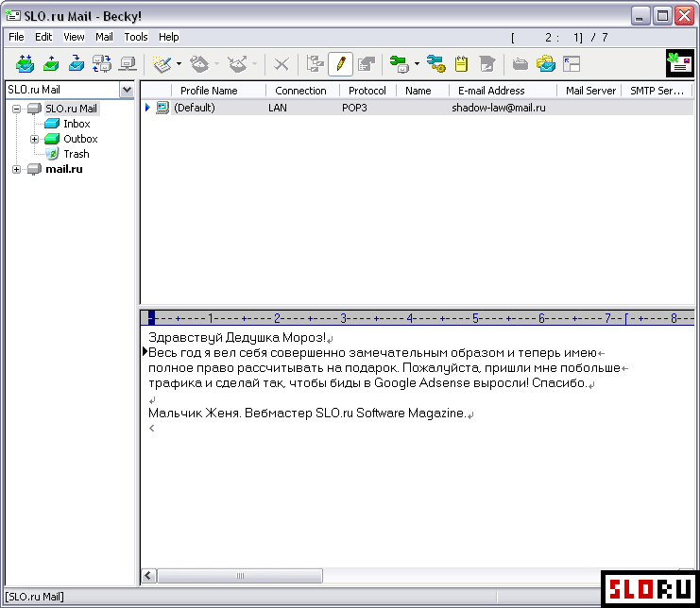
Task: Click the yellow folders icon in toolbar
Action: tap(545, 64)
